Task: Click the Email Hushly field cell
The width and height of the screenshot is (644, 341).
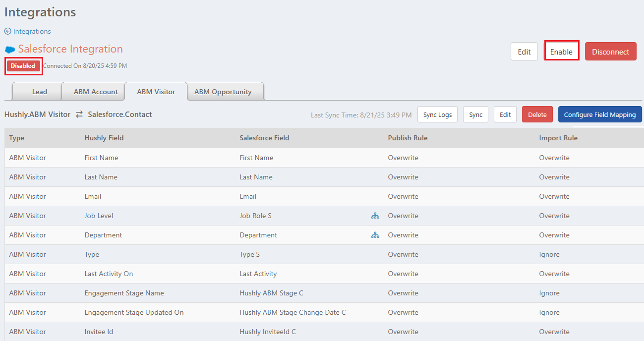Action: (x=93, y=196)
